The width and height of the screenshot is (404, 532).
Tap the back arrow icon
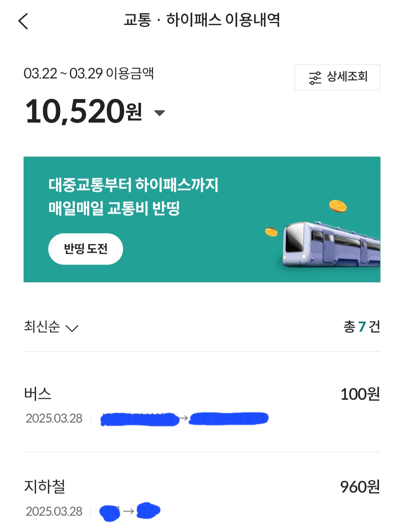click(x=23, y=21)
